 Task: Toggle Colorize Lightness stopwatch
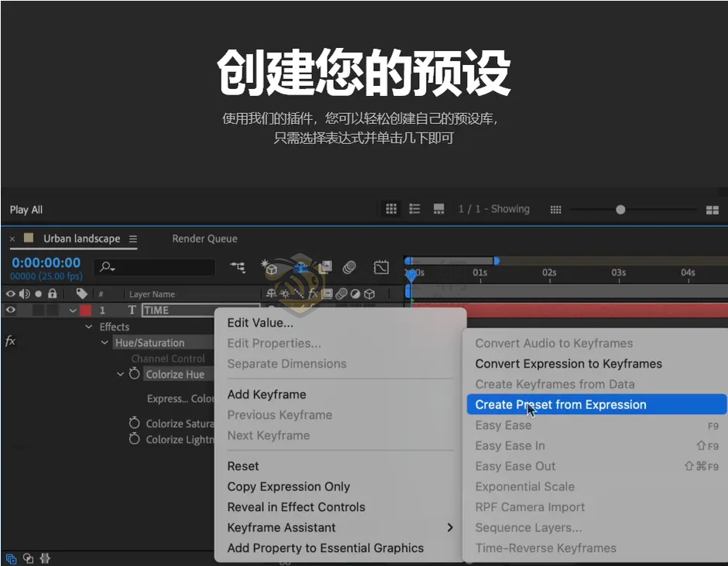[134, 438]
